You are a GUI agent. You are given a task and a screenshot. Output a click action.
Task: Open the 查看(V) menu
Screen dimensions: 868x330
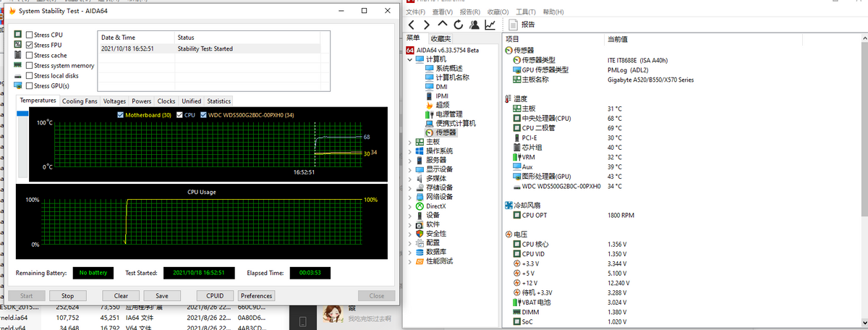click(443, 12)
